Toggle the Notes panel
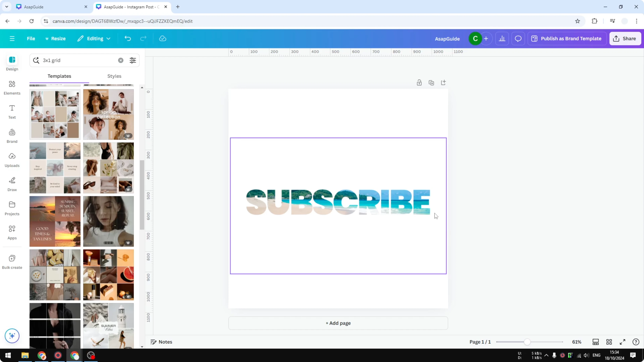 pyautogui.click(x=161, y=342)
